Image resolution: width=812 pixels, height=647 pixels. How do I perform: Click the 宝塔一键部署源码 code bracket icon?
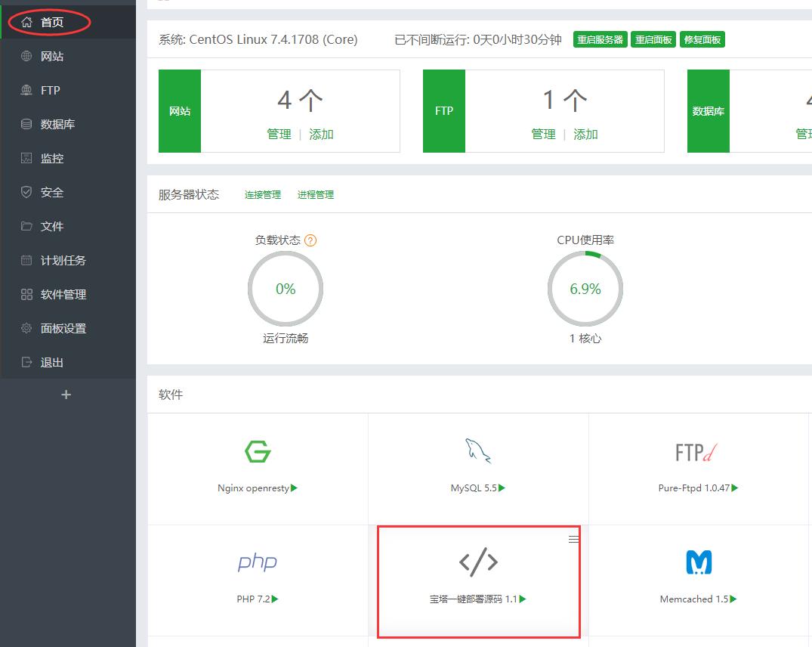[x=478, y=562]
